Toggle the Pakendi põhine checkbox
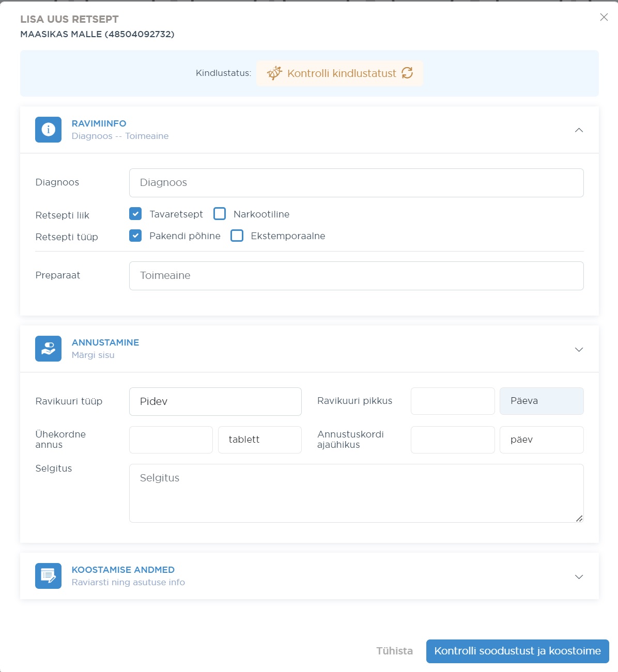The width and height of the screenshot is (618, 672). (135, 236)
